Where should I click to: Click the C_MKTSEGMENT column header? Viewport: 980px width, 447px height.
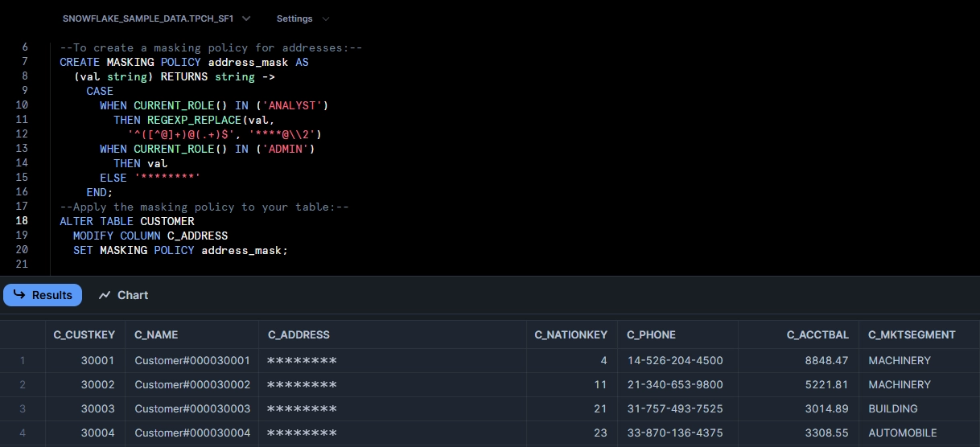point(912,334)
